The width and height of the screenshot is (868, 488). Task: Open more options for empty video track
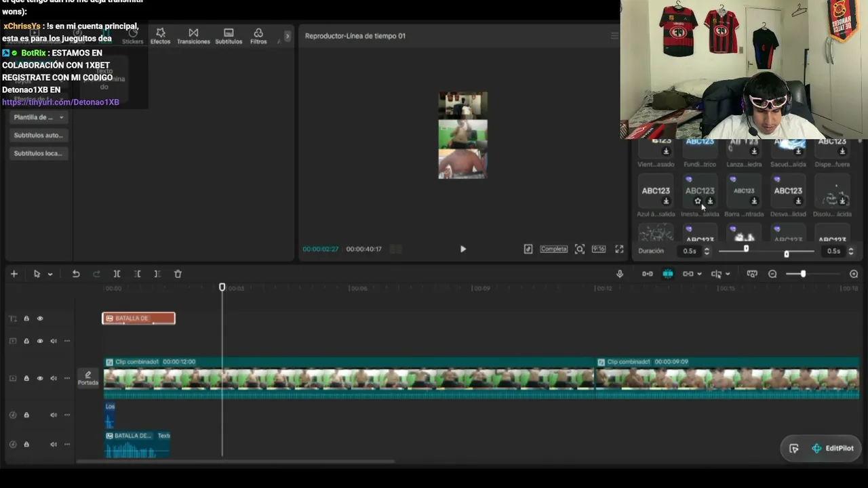coord(67,341)
